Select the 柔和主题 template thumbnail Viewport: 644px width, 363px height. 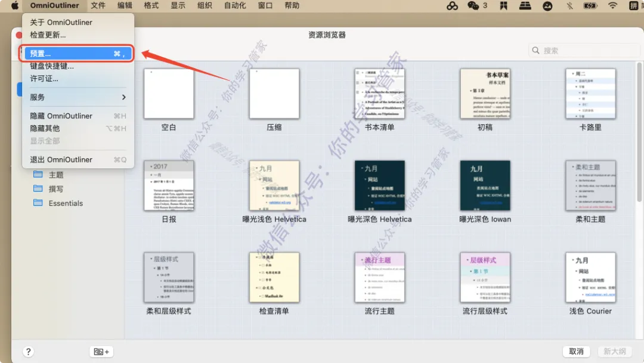click(590, 186)
